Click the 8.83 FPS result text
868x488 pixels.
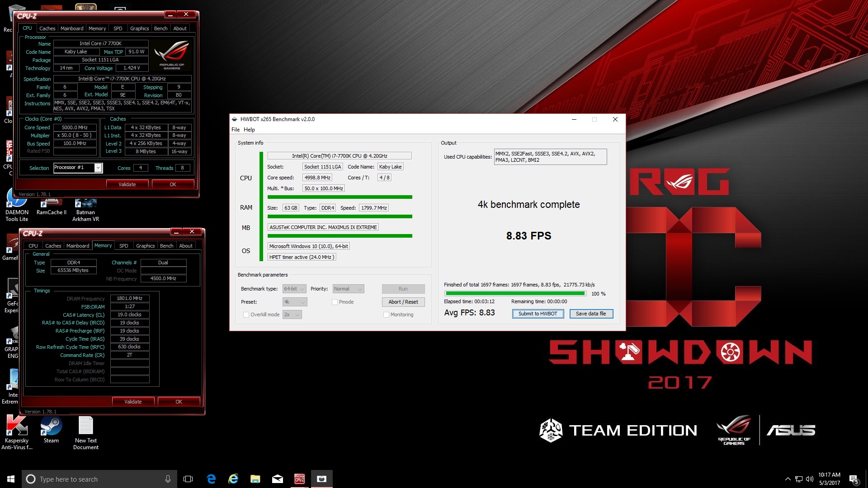(528, 236)
